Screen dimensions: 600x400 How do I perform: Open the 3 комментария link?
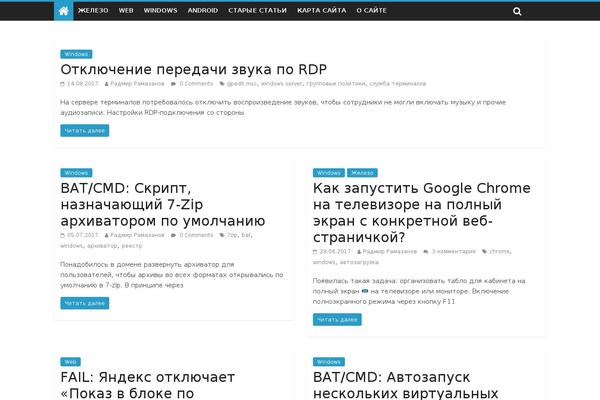(x=454, y=251)
